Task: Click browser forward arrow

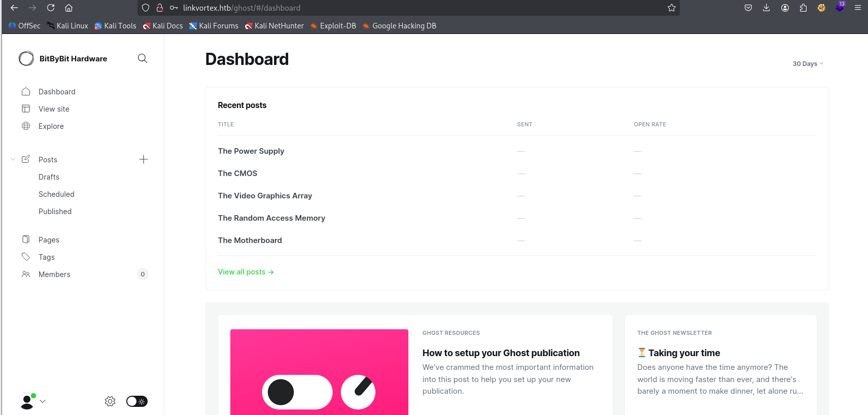Action: (32, 8)
